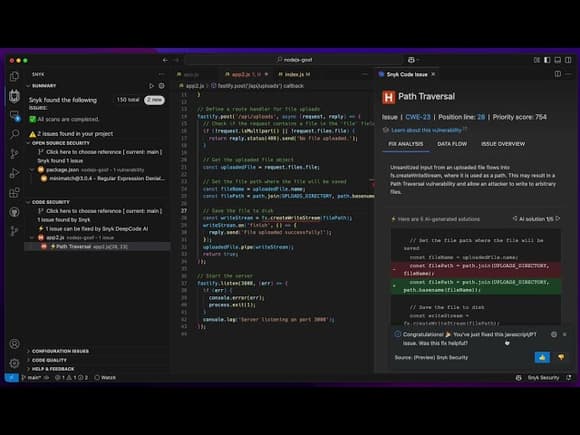Open the Snyk panel more-actions ellipsis
The image size is (580, 435).
(x=162, y=74)
